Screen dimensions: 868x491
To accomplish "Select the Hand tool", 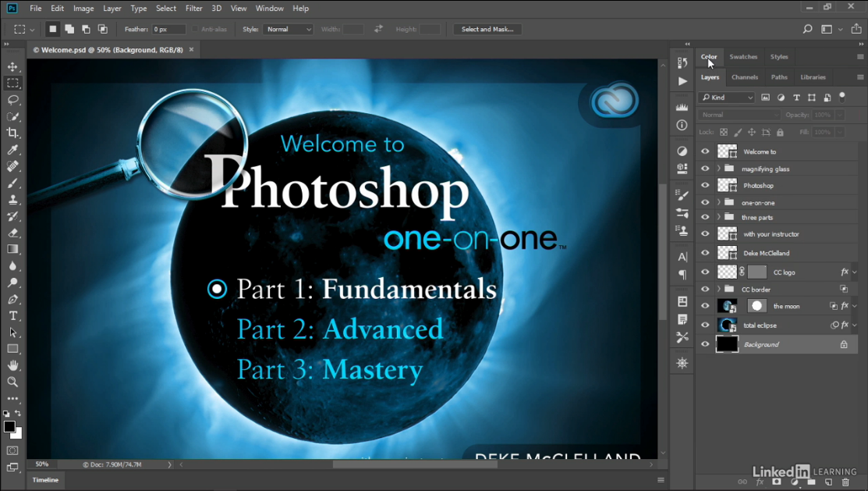I will [x=12, y=366].
